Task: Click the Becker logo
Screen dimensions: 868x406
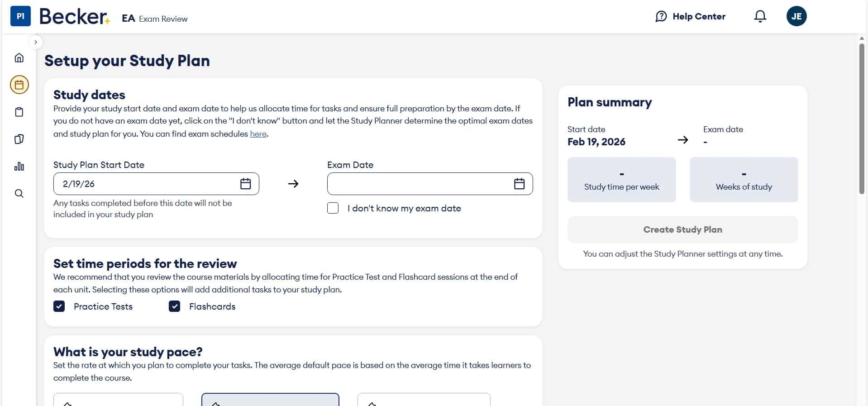Action: pos(74,16)
